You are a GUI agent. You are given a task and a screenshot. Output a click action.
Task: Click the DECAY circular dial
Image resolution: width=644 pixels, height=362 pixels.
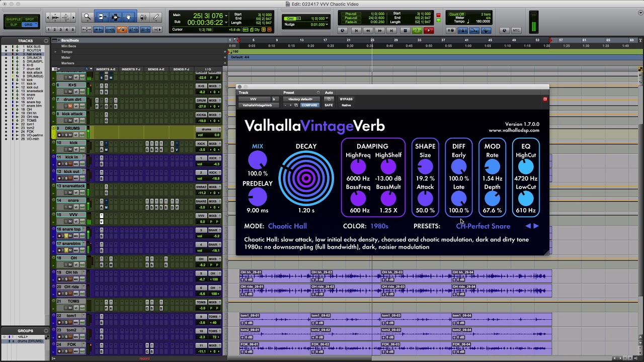(x=306, y=178)
